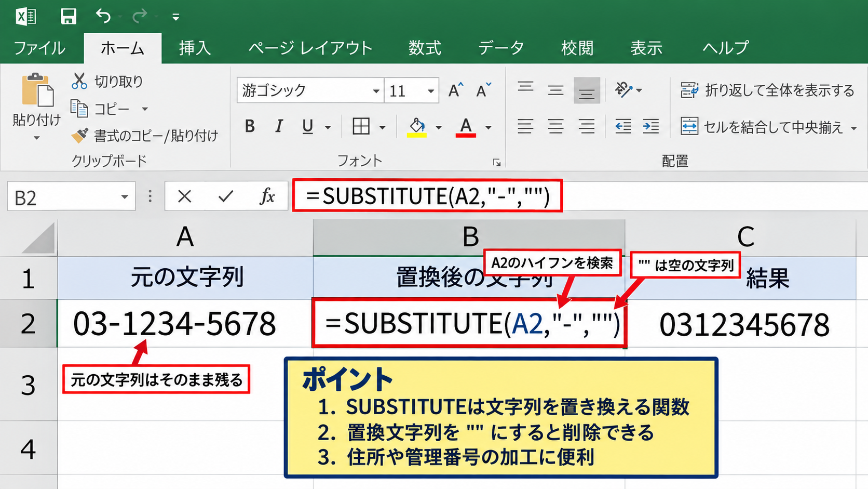Click the 貼り付け paste clipboard icon
The width and height of the screenshot is (868, 489).
point(37,90)
